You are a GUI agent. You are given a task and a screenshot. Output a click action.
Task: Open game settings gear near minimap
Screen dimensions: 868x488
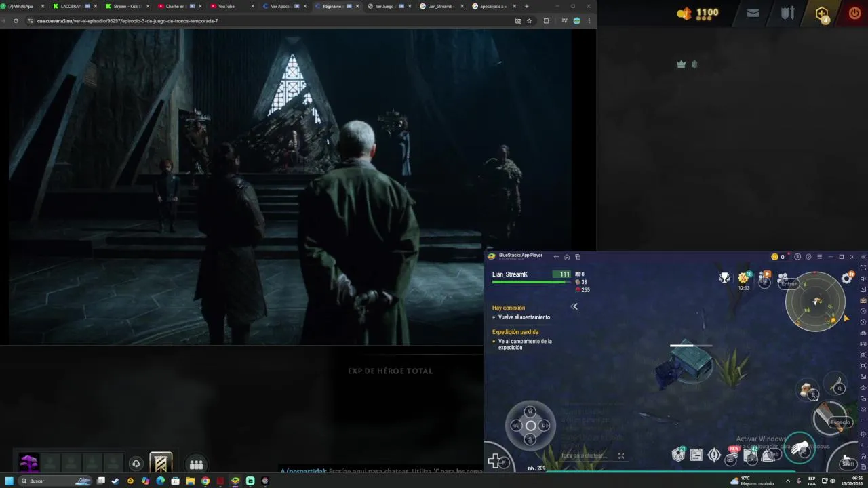point(847,278)
